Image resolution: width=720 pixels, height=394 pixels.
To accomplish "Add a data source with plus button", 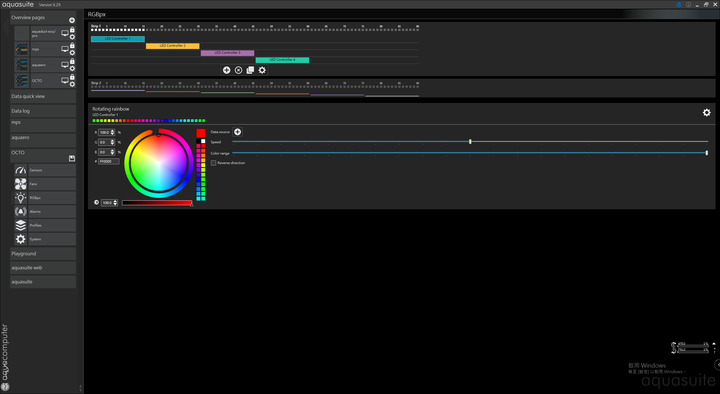I will point(237,132).
